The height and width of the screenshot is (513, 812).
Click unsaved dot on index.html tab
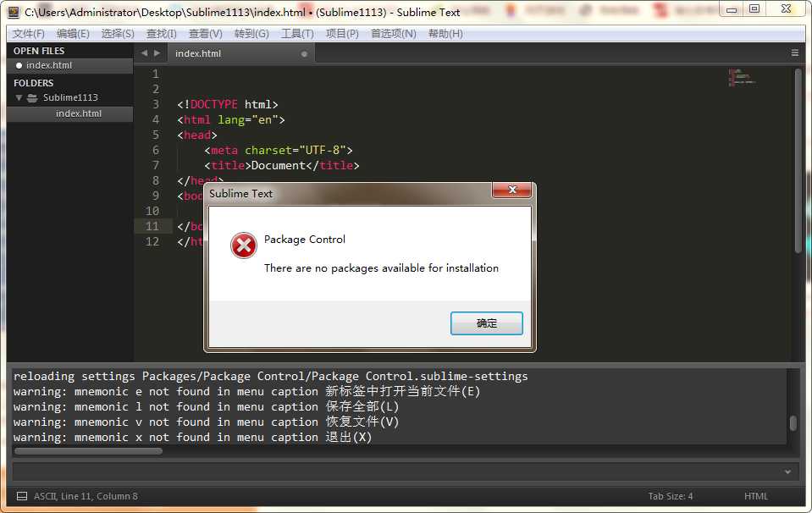click(304, 54)
